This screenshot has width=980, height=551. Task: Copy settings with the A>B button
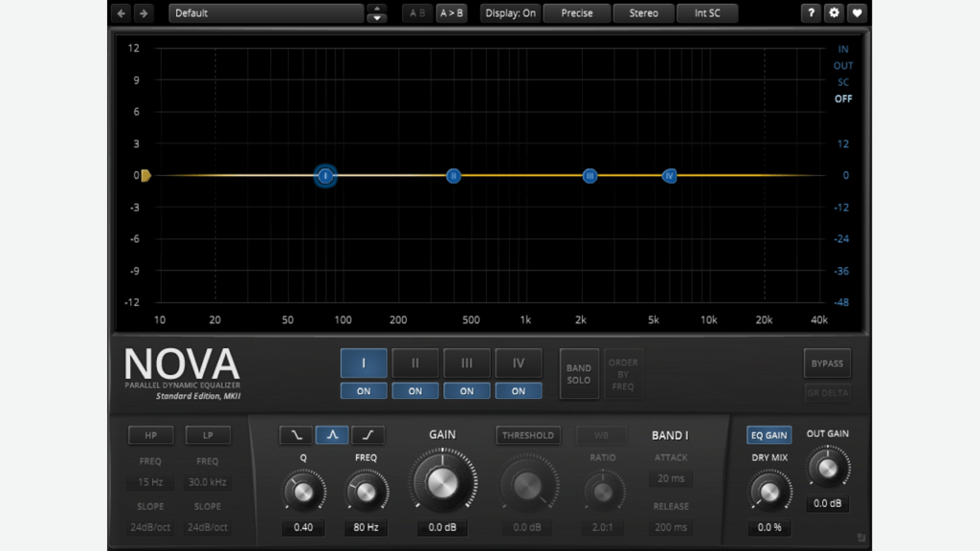(x=451, y=12)
